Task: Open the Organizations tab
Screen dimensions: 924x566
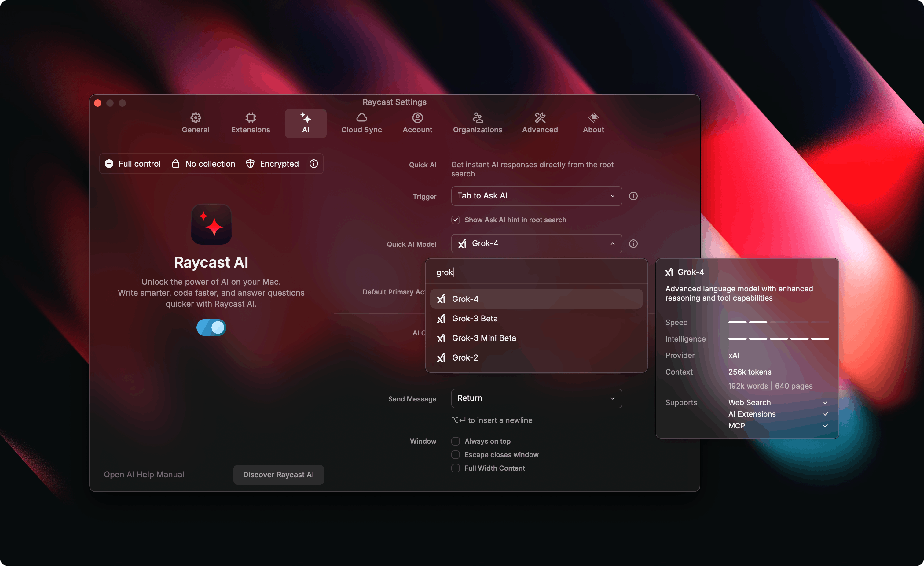Action: [477, 123]
